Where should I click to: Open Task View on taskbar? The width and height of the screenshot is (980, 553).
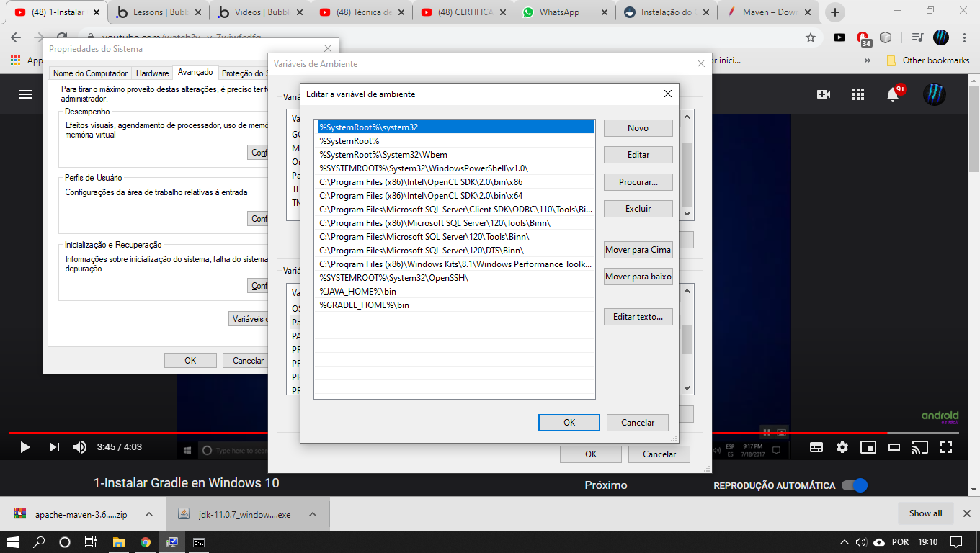[91, 541]
